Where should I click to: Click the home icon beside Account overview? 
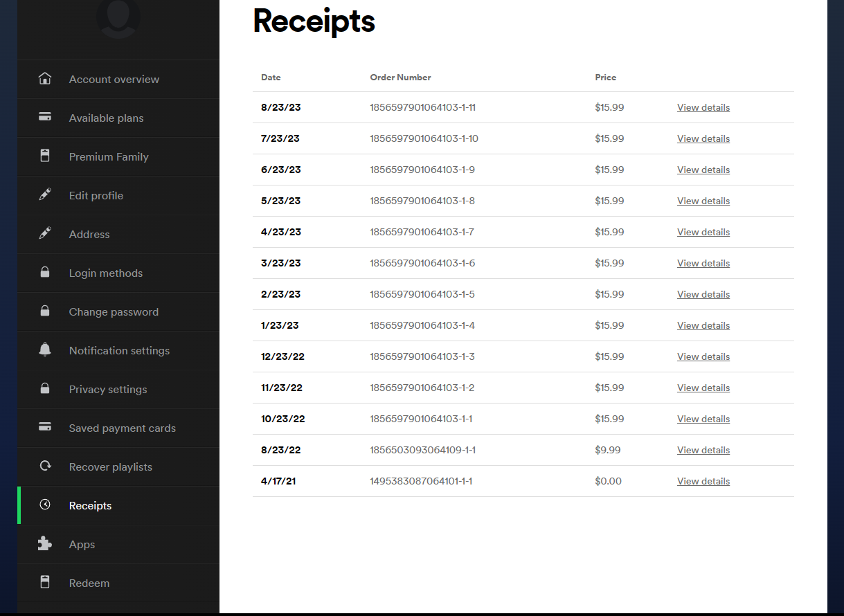pos(45,79)
